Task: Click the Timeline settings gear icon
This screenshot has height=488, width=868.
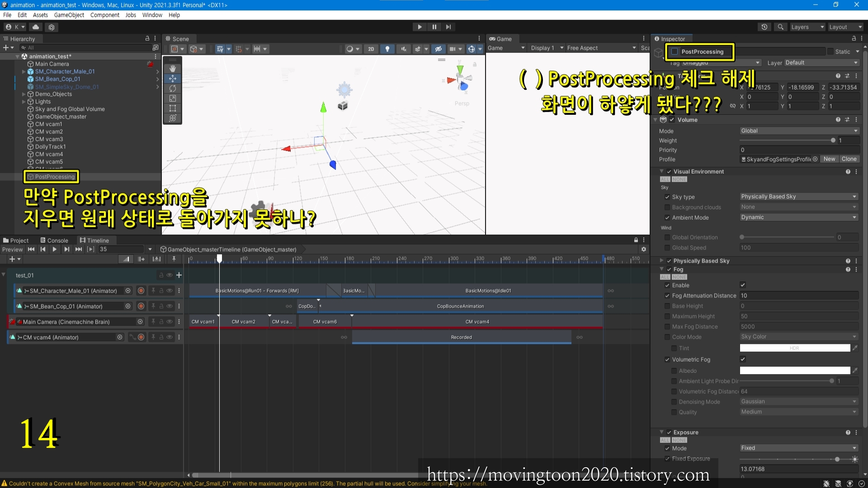Action: coord(644,249)
